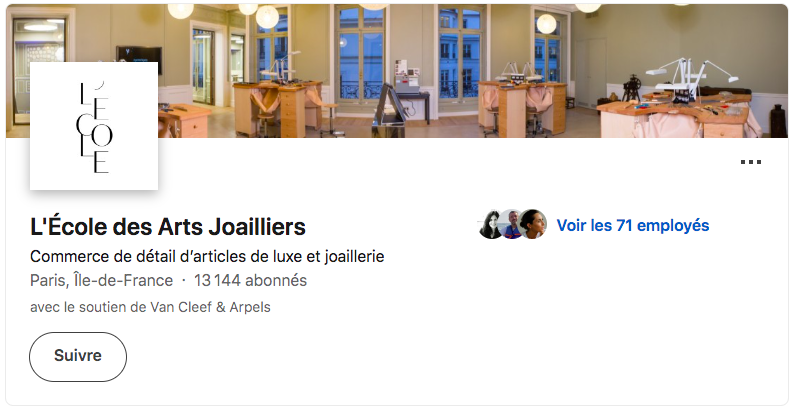The image size is (795, 412).
Task: Select the middle employee avatar in blue
Action: (x=512, y=224)
